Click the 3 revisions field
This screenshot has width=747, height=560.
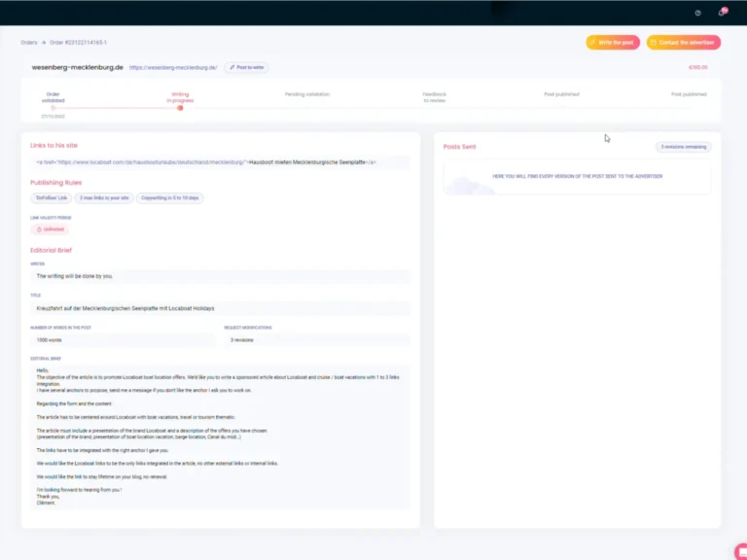[x=317, y=340]
